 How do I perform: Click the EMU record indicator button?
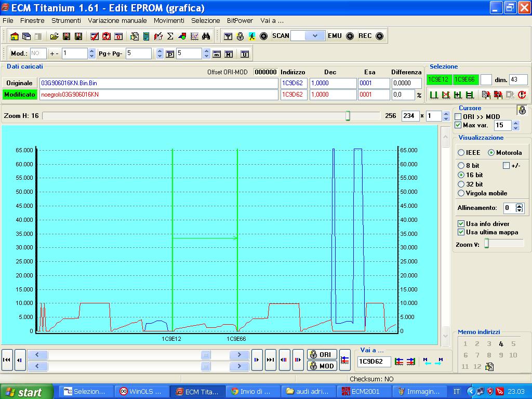click(x=350, y=36)
